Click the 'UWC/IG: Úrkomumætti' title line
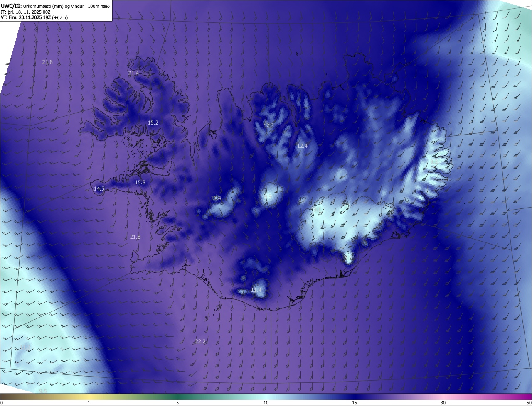The height and width of the screenshot is (406, 532). tap(56, 5)
